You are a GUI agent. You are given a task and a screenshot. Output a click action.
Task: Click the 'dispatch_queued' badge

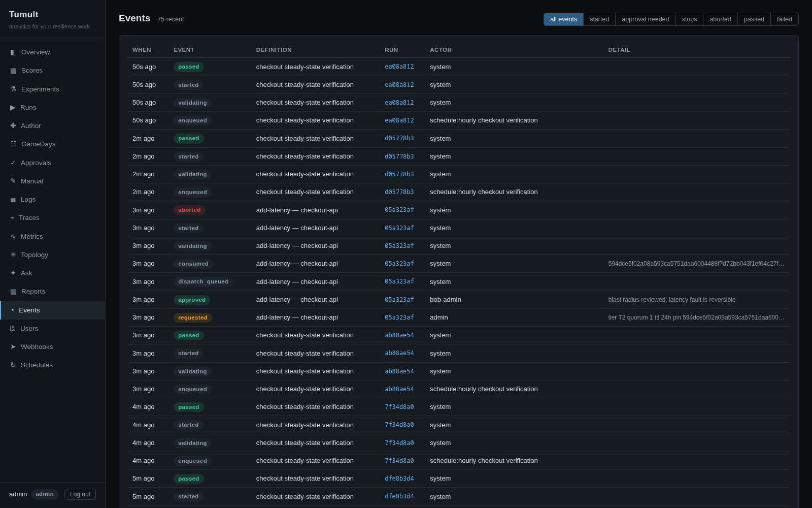(x=203, y=281)
